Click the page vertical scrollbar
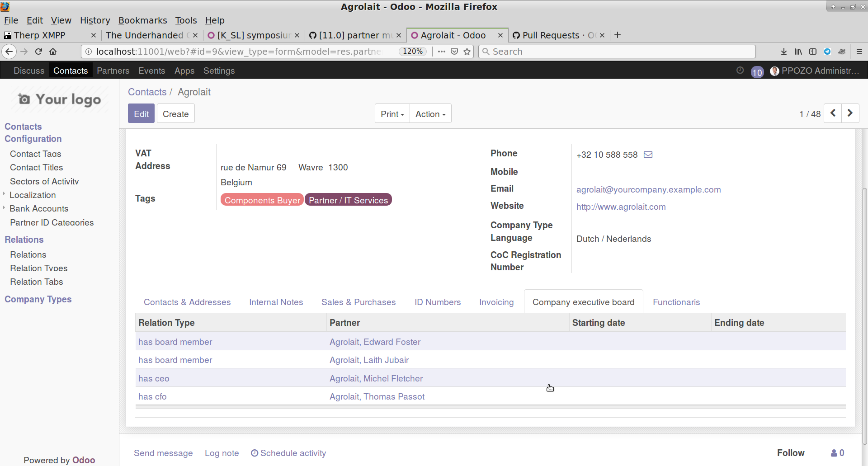Screen dimensions: 868x466 864,316
